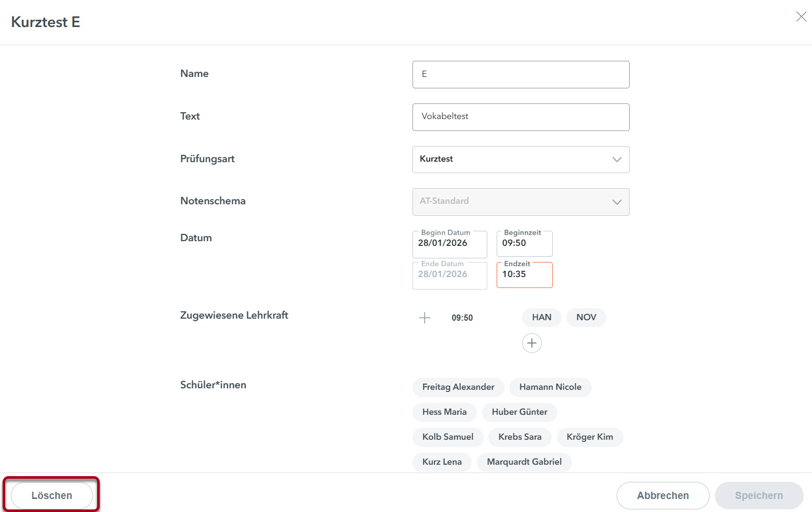Click the Name input field
Image resolution: width=812 pixels, height=512 pixels.
tap(521, 74)
